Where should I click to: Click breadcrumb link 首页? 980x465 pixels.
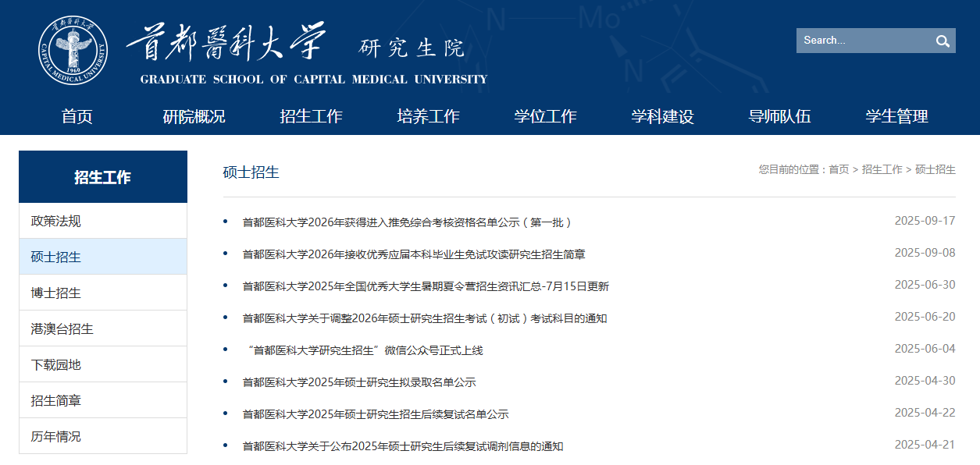[839, 169]
